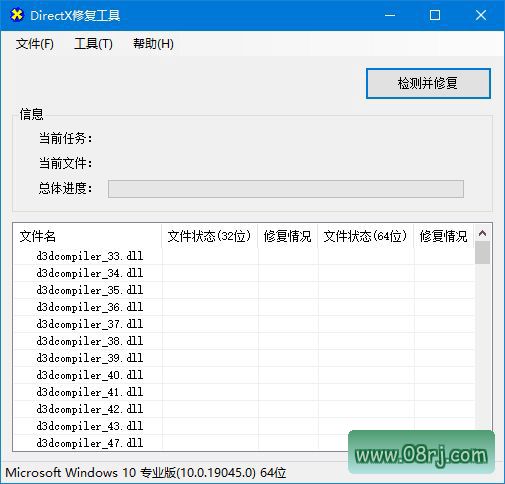Sort by the 文件名 column header
Image resolution: width=505 pixels, height=484 pixels.
coord(87,236)
